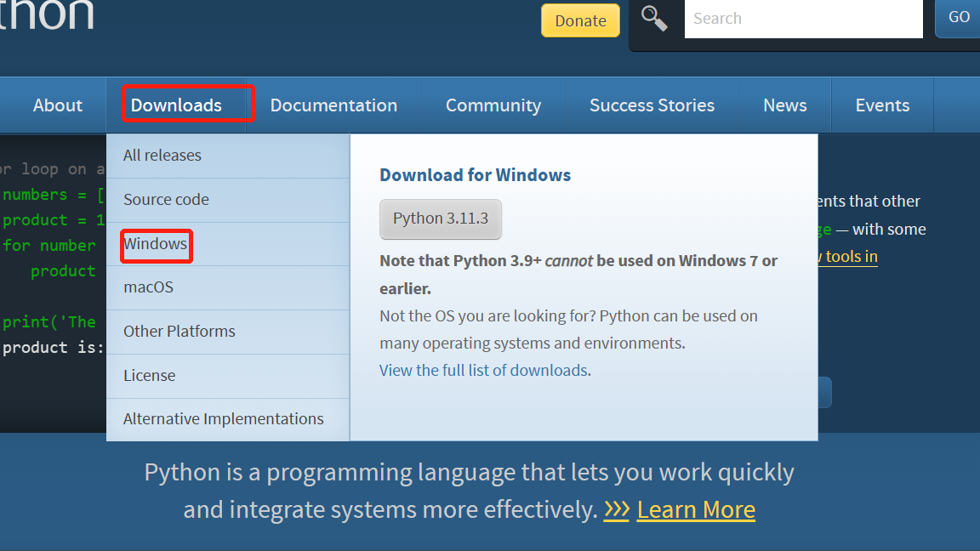980x551 pixels.
Task: Open the About menu
Action: (58, 105)
